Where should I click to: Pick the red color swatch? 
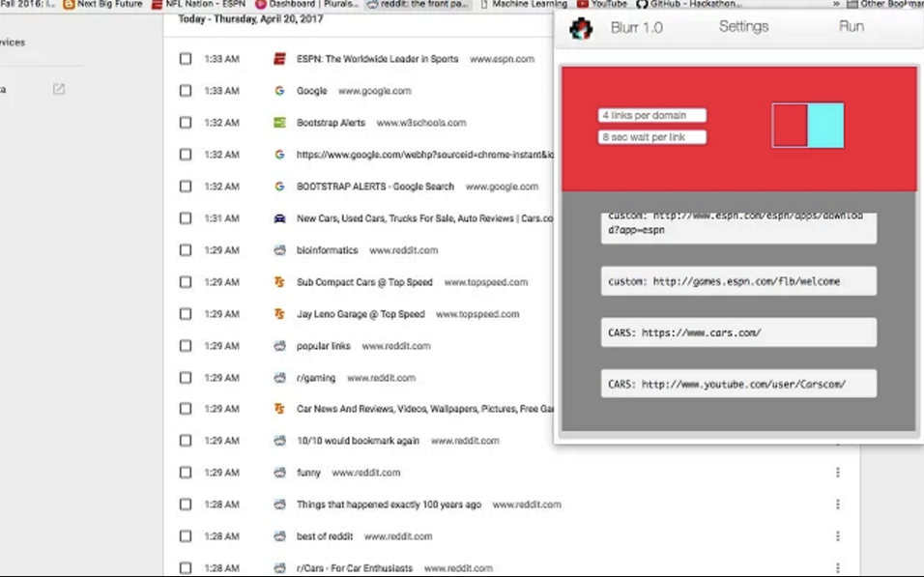[x=790, y=126]
